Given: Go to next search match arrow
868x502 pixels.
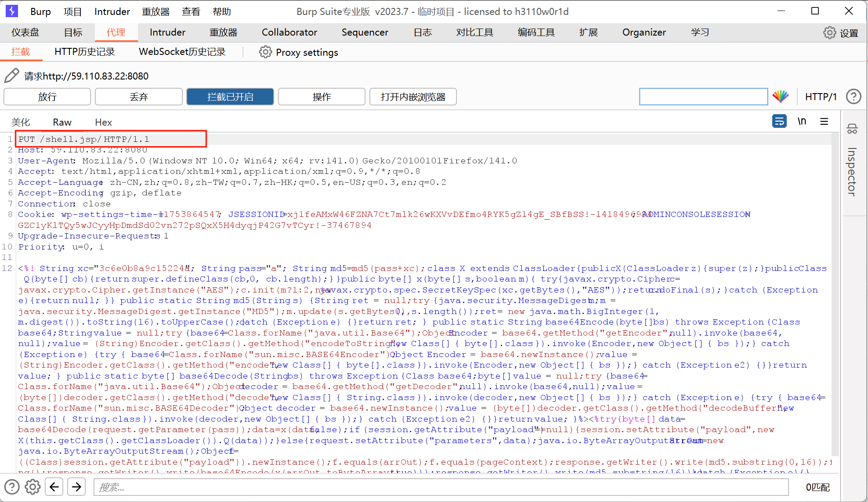Looking at the screenshot, I should 76,487.
